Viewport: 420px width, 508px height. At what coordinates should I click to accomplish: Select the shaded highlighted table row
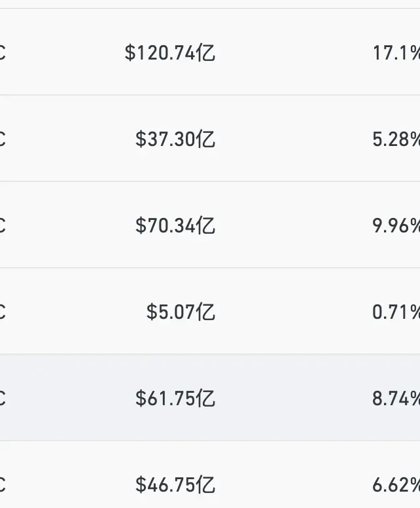(210, 397)
